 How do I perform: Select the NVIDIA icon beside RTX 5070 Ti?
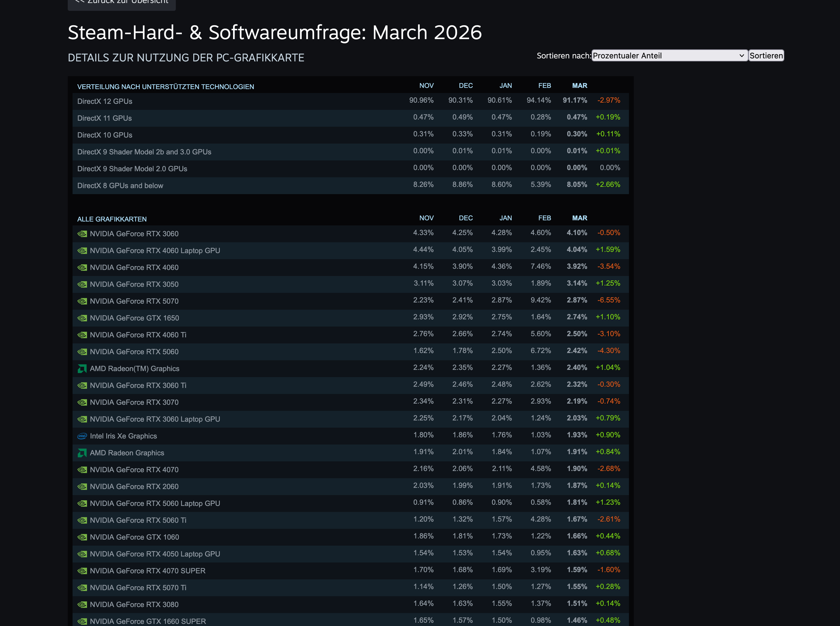(82, 588)
